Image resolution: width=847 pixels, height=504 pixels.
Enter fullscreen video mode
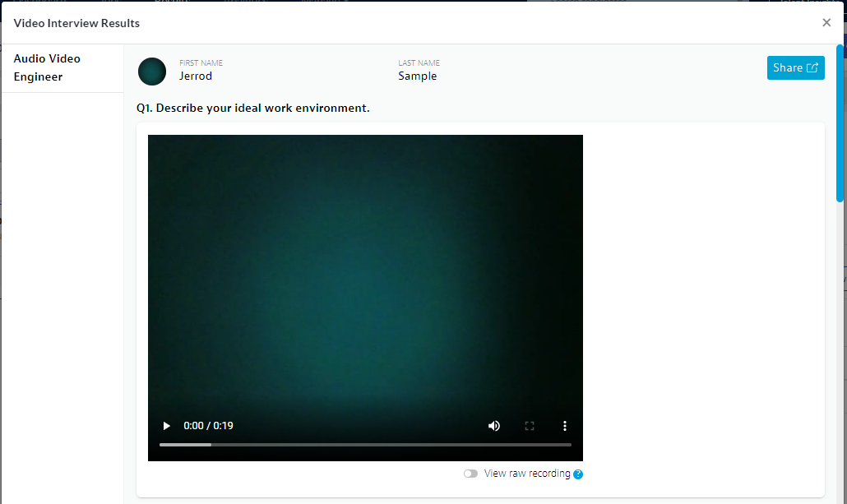pyautogui.click(x=530, y=426)
